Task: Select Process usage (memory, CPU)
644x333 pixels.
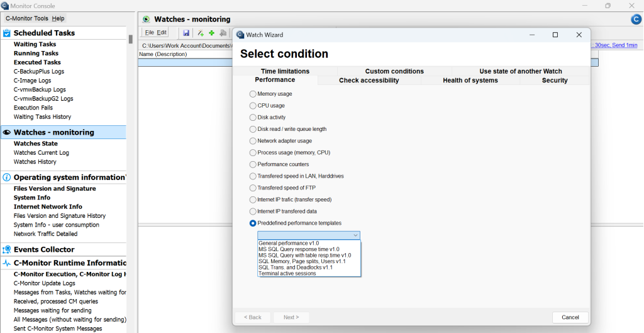Action: tap(253, 152)
